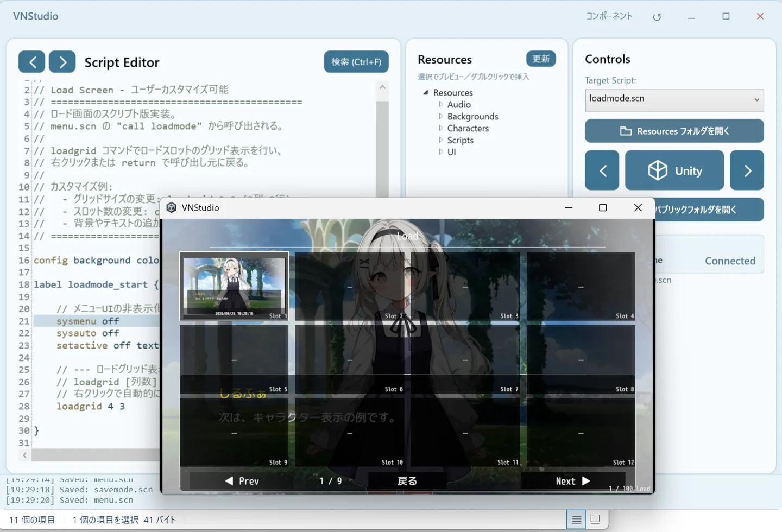The image size is (782, 532).
Task: Maximize the VNStudio game window
Action: click(602, 207)
